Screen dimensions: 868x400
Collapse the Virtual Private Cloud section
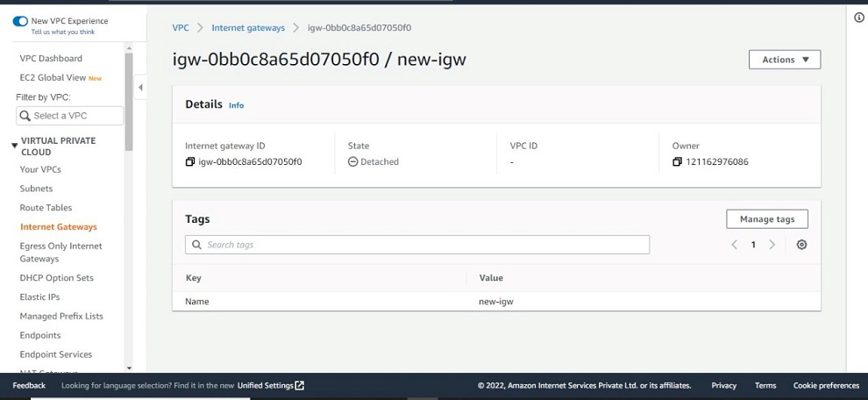[x=14, y=146]
